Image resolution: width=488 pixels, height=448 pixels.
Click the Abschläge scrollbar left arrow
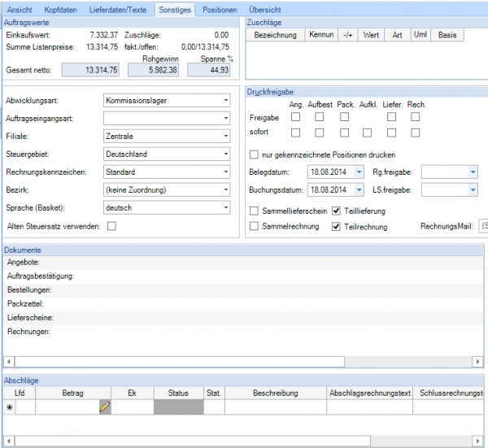(9, 441)
